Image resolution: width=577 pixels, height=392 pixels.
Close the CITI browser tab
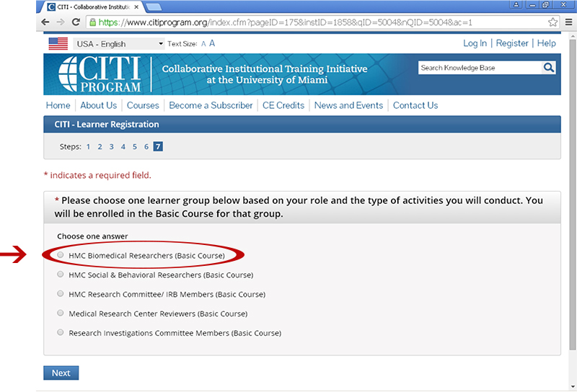[136, 7]
